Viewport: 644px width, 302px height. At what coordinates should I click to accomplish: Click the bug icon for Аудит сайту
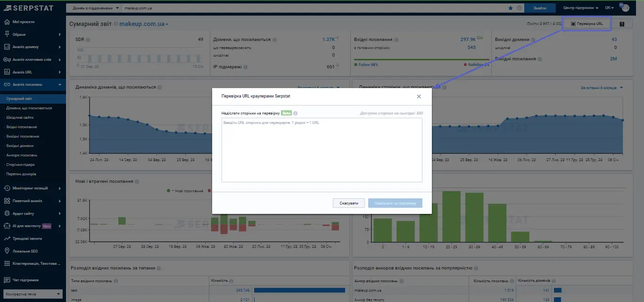(x=7, y=213)
